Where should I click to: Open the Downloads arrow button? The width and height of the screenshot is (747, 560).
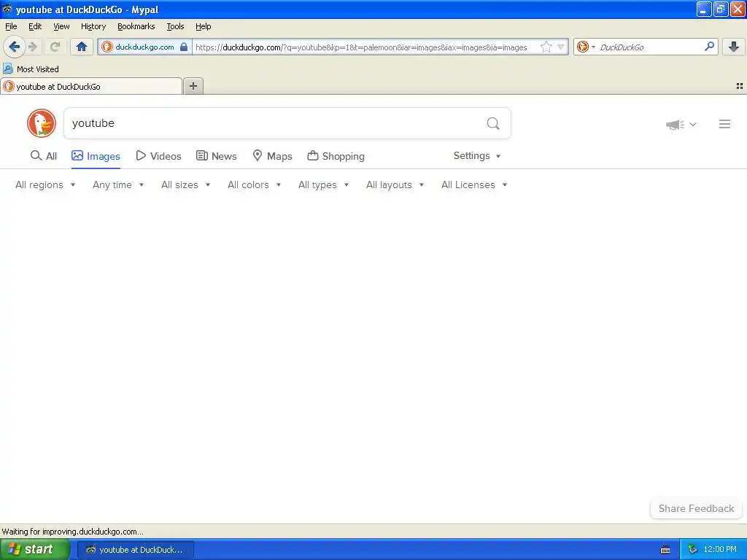tap(734, 47)
